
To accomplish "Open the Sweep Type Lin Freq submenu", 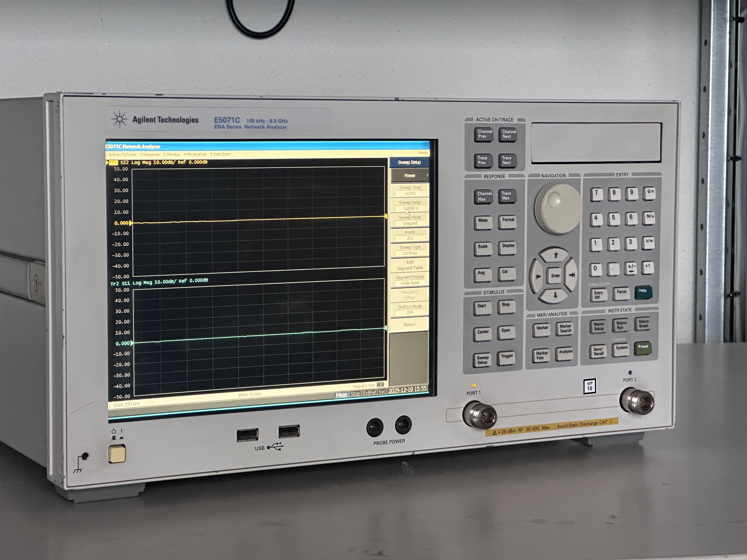I will pos(410,250).
